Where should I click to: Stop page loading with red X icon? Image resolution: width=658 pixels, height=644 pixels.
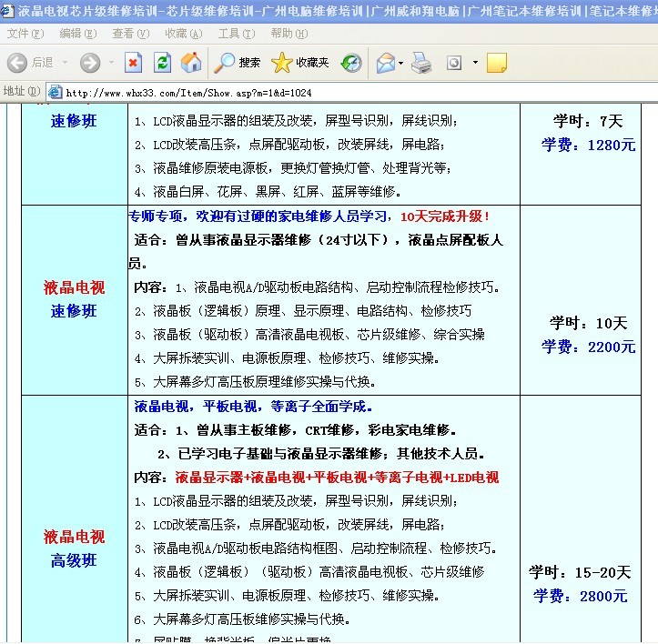[134, 63]
